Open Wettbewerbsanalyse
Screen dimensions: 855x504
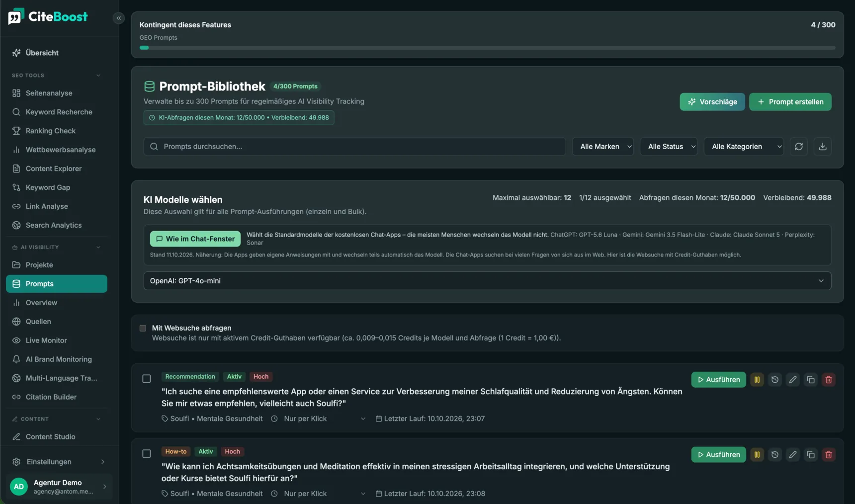(x=57, y=150)
